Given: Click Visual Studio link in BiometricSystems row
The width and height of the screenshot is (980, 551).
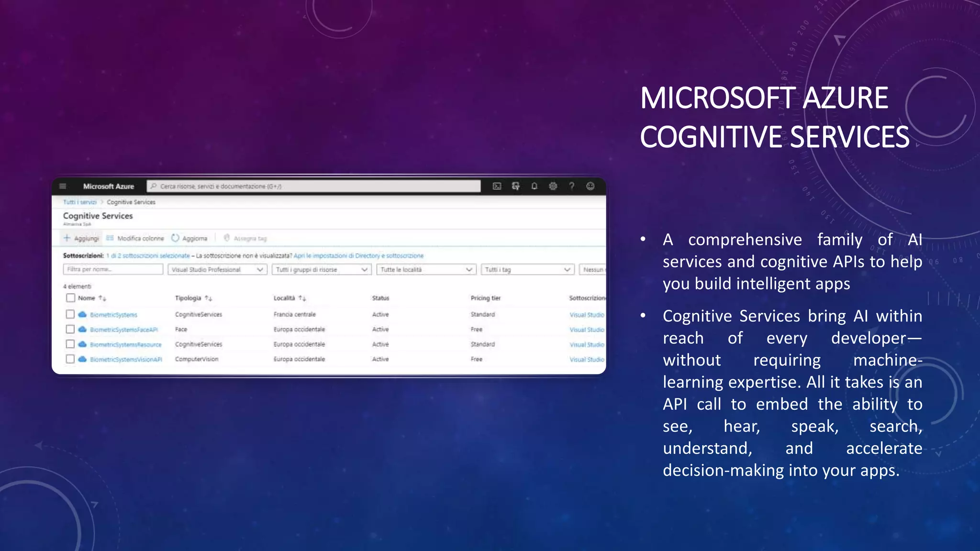Looking at the screenshot, I should coord(587,315).
